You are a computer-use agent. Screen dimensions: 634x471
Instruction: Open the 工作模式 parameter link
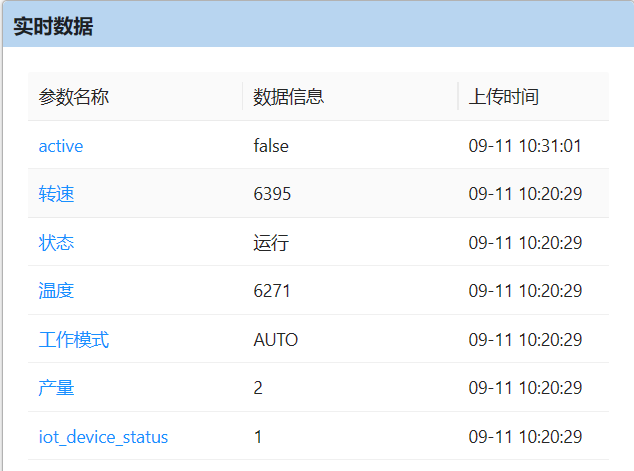click(x=74, y=340)
